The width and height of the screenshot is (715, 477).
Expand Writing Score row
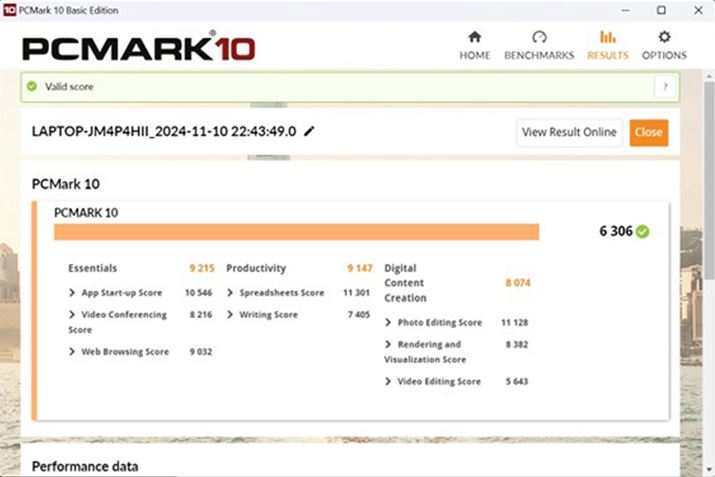click(230, 315)
